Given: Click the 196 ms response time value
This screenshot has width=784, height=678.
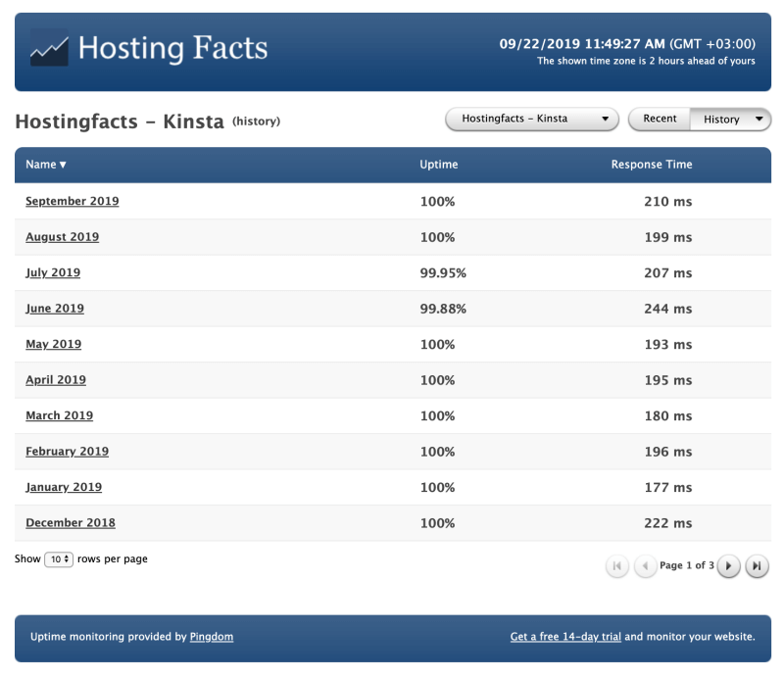Looking at the screenshot, I should [x=668, y=452].
